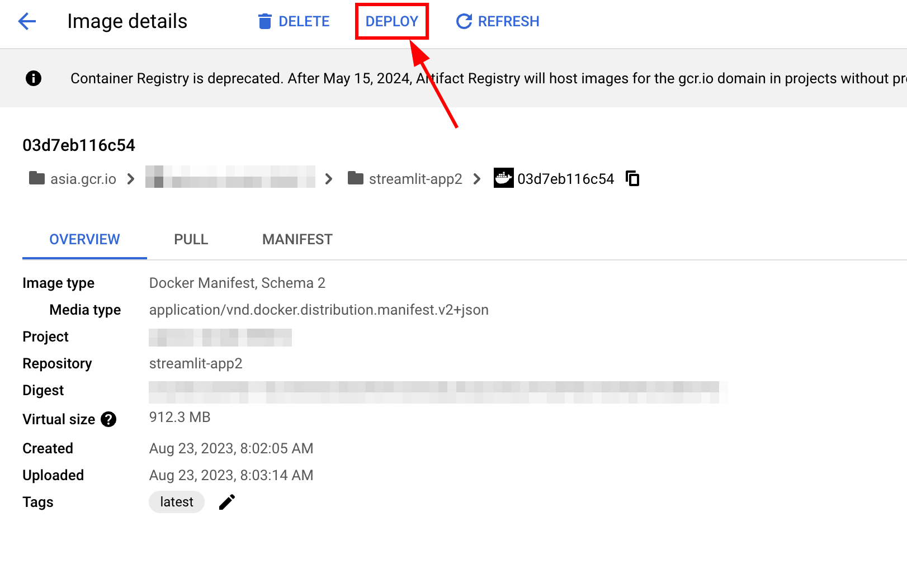Click the DELETE trash can button
The height and width of the screenshot is (588, 907).
(x=294, y=22)
